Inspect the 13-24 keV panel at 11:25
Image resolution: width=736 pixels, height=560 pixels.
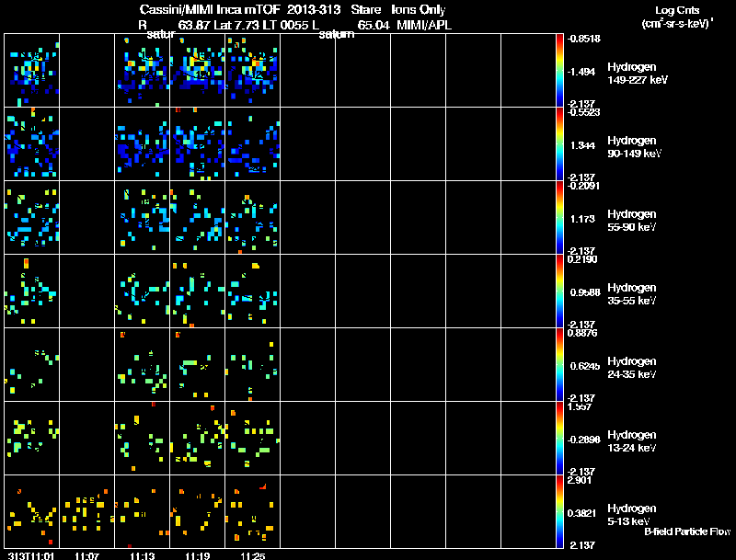(252, 439)
